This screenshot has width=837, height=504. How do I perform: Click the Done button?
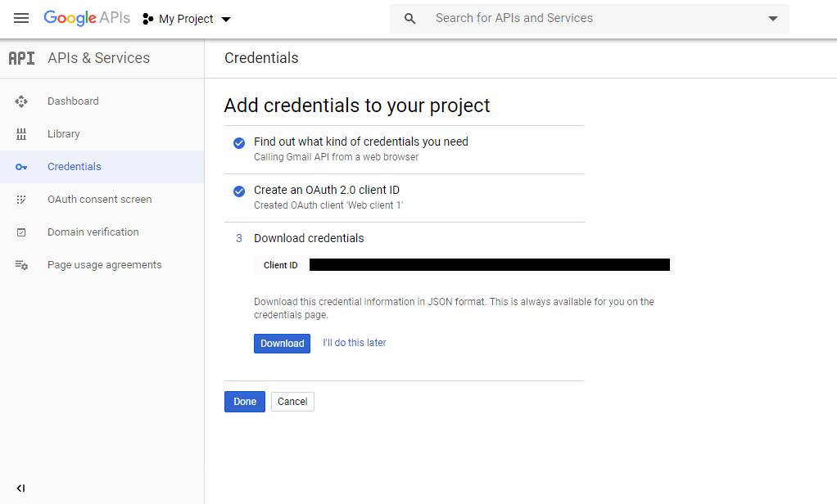coord(245,402)
